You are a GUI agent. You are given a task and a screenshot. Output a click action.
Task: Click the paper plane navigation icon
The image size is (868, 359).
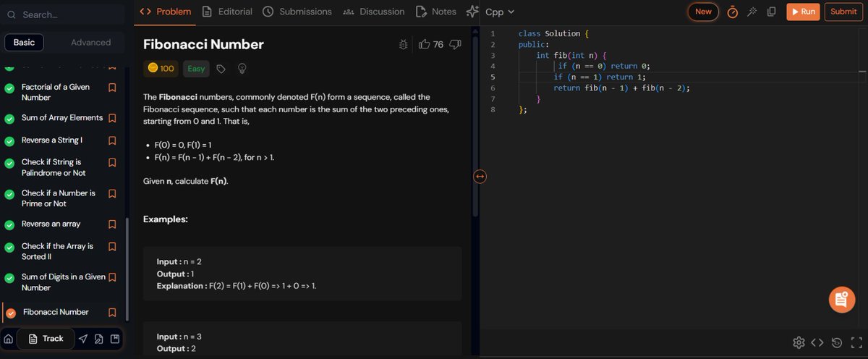click(82, 339)
